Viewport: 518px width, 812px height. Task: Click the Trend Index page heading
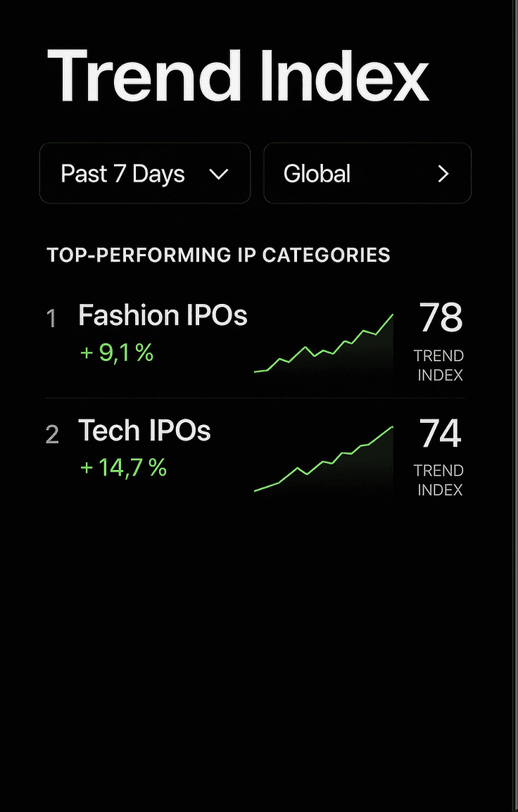[239, 75]
